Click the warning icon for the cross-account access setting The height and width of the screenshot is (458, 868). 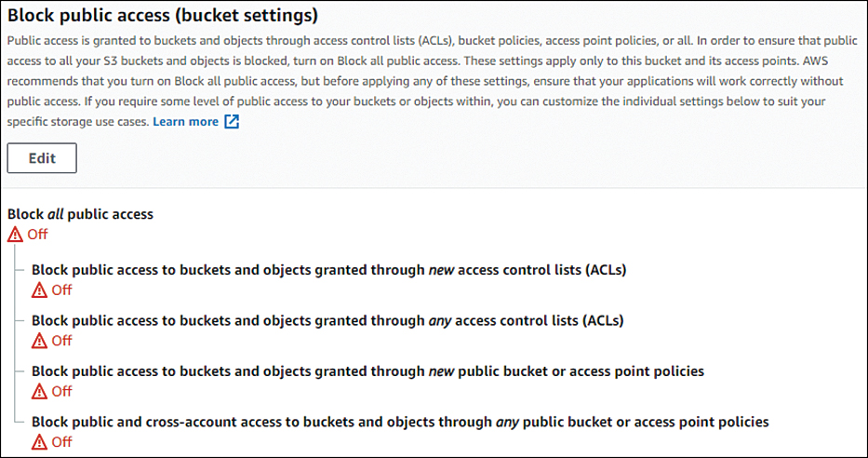click(39, 442)
